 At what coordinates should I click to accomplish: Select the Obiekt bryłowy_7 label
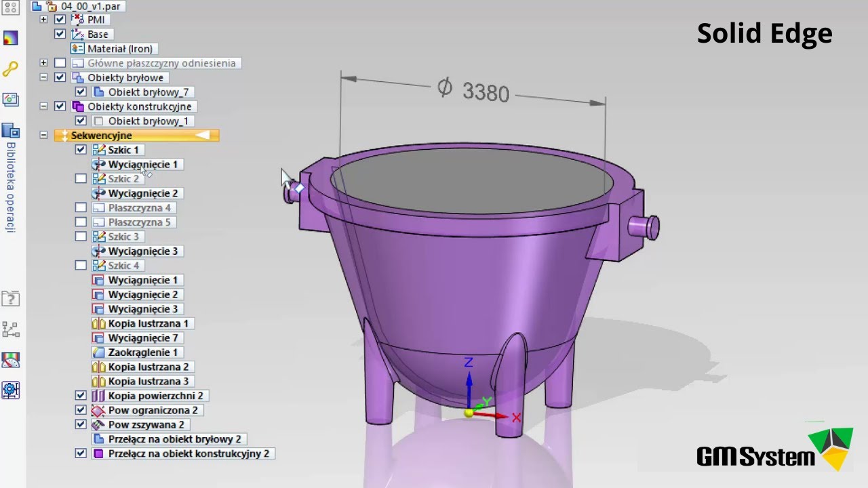pyautogui.click(x=149, y=92)
